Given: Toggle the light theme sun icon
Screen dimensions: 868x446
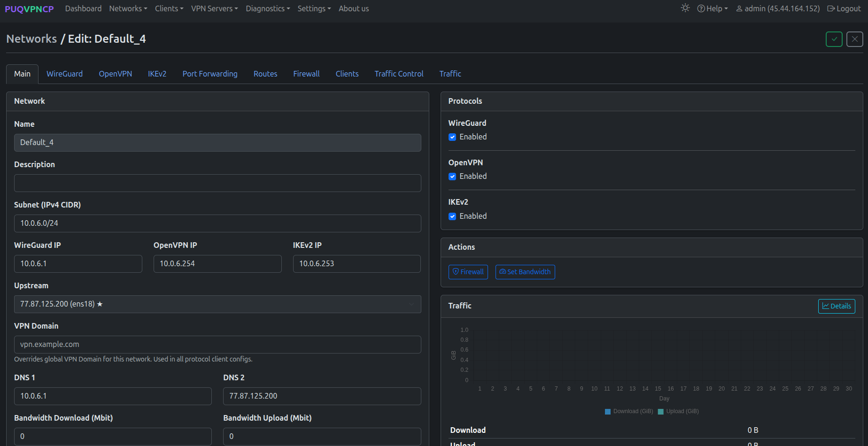Looking at the screenshot, I should point(685,8).
